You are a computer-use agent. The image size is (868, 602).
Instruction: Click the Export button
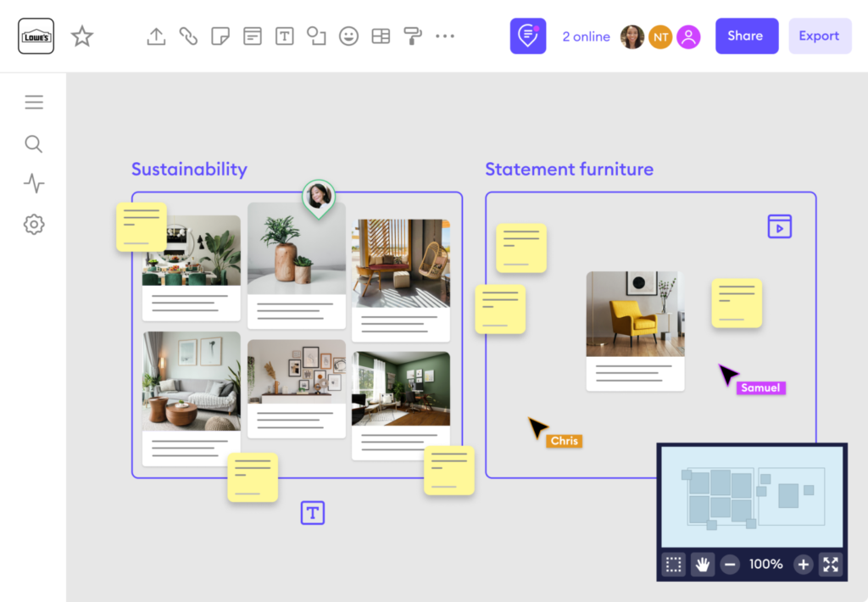tap(820, 36)
